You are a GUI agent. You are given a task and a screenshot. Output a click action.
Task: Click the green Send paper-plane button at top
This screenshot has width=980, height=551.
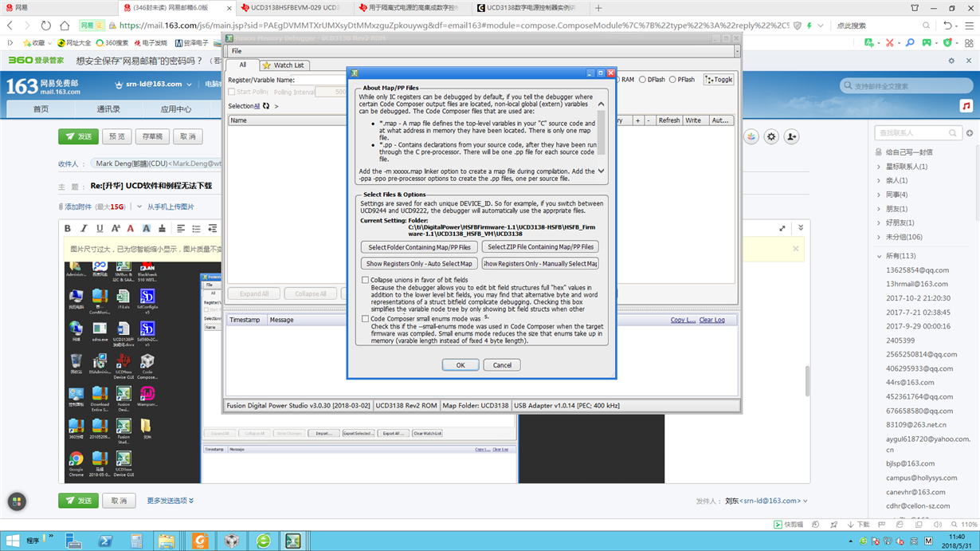click(78, 136)
